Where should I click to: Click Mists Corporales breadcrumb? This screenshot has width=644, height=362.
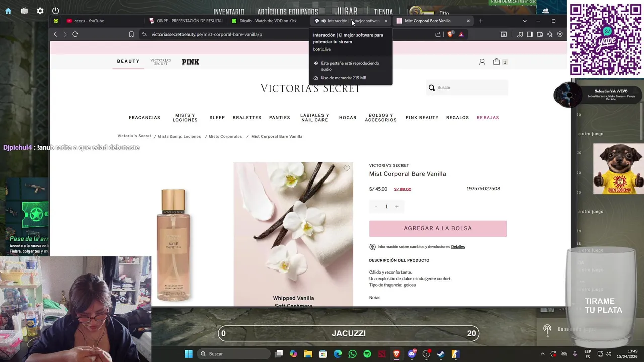[x=225, y=136]
